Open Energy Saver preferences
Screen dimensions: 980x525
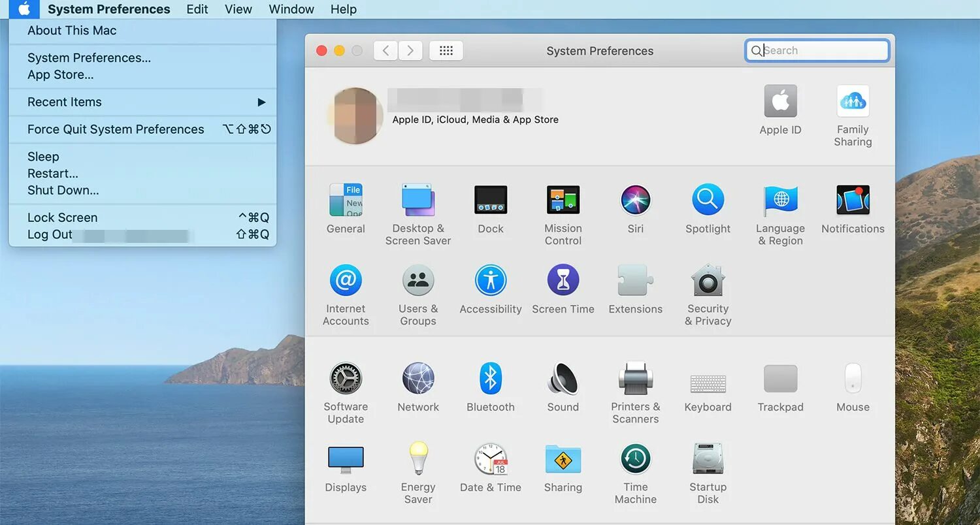point(418,473)
